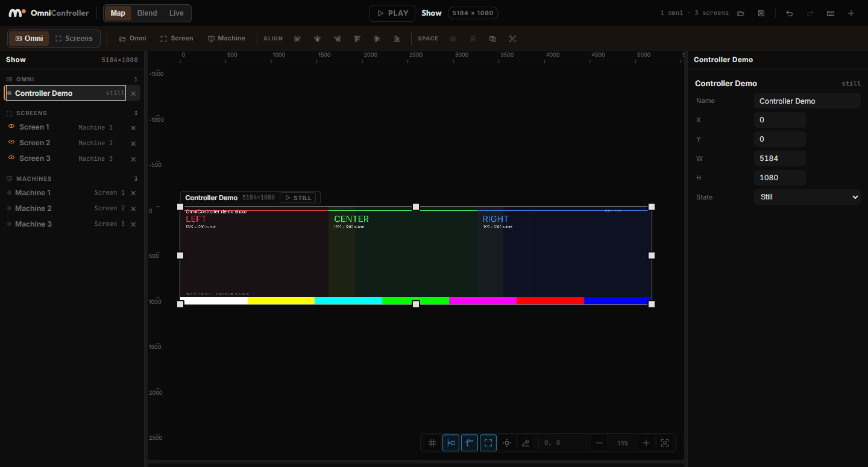Image resolution: width=868 pixels, height=467 pixels.
Task: Select Screen 3 row in sidebar
Action: [72, 158]
